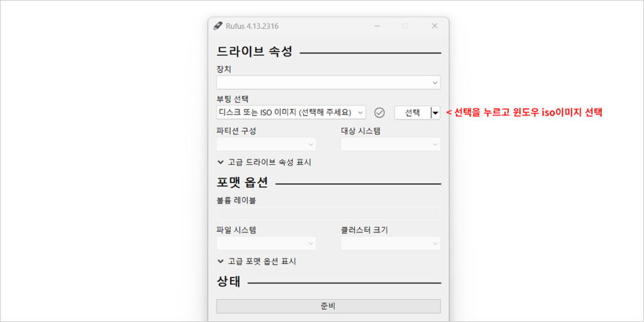
Task: Click the maximize window button
Action: point(405,26)
